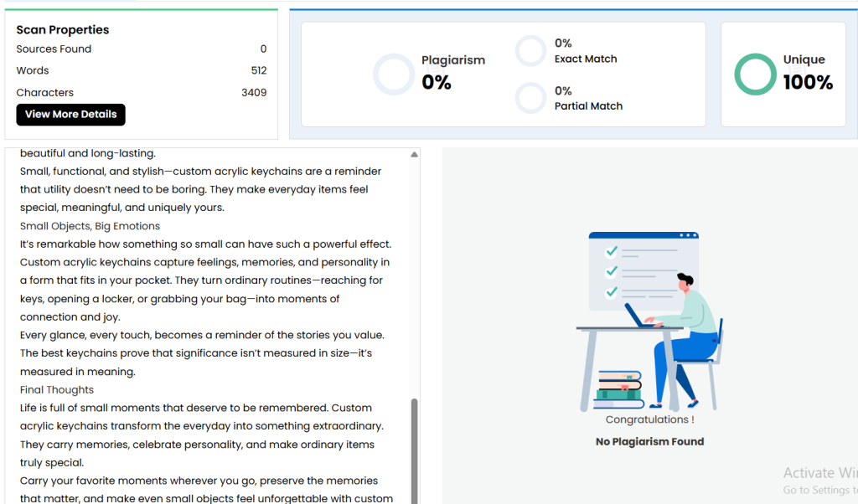Screen dimensions: 858x504
Task: Click the "Final Thoughts" heading in text
Action: (57, 390)
